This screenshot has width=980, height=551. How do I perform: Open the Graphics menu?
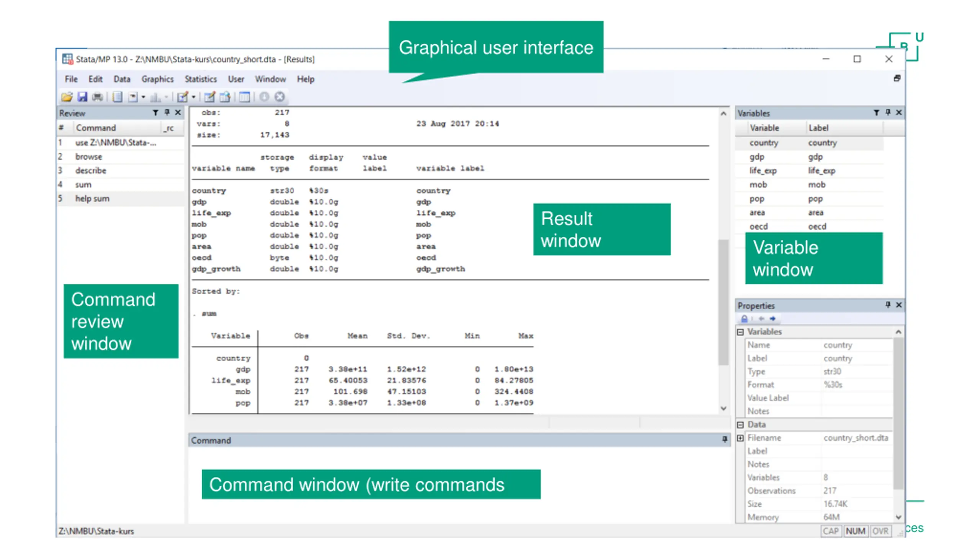tap(157, 79)
